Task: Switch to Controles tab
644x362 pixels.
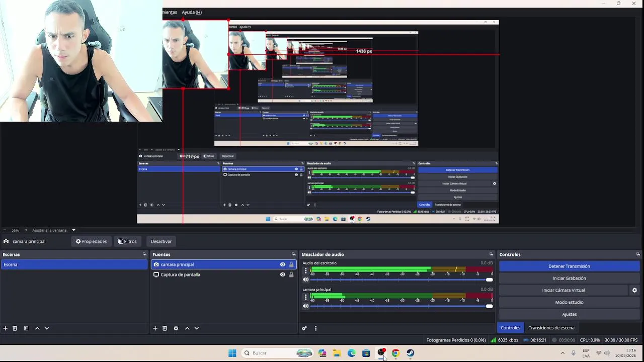Action: click(510, 328)
